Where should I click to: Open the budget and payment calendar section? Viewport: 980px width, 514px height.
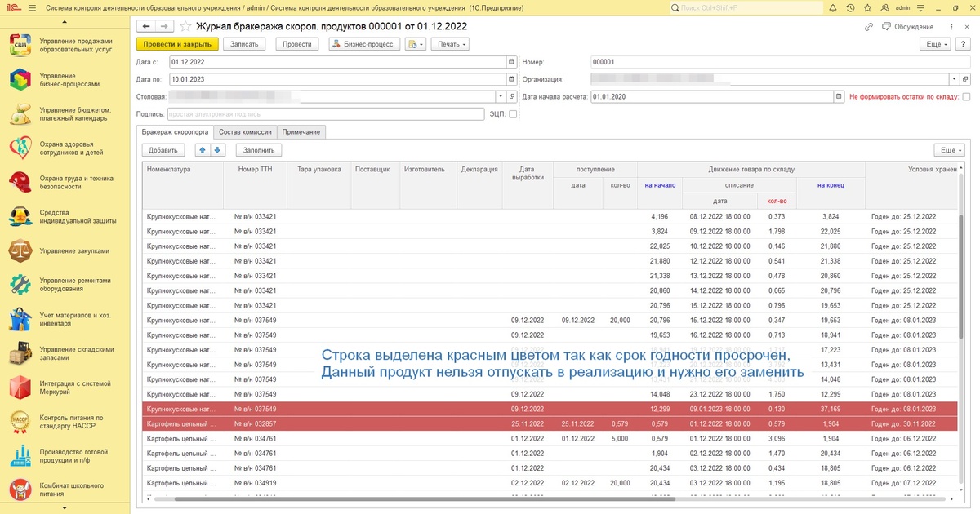65,113
